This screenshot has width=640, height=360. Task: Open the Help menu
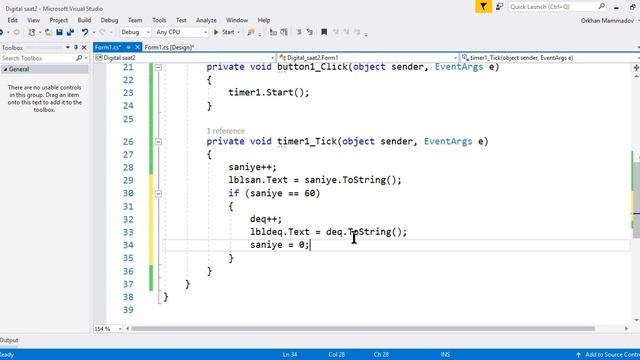pos(264,20)
